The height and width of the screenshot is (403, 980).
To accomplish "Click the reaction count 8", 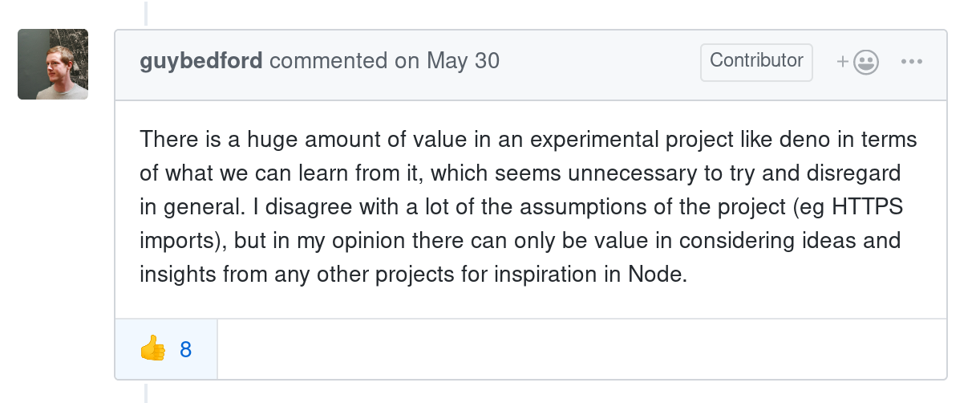I will 185,349.
